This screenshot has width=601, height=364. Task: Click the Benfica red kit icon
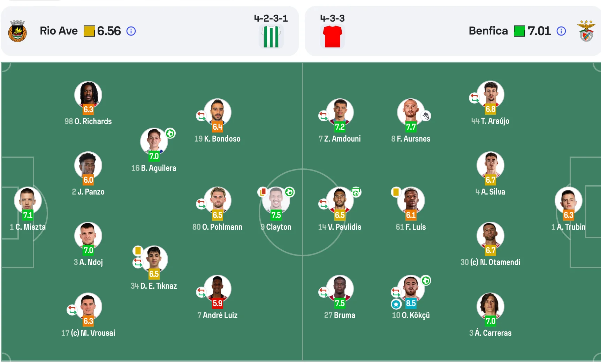(332, 36)
